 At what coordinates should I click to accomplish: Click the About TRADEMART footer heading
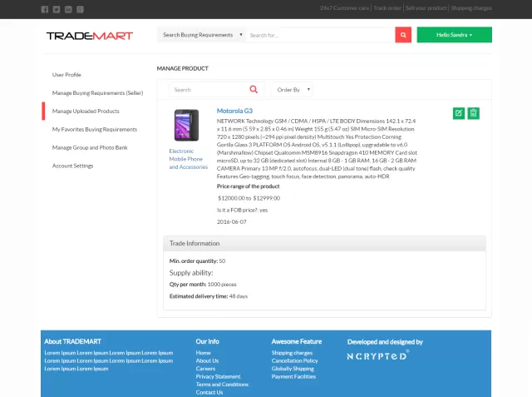click(x=72, y=341)
